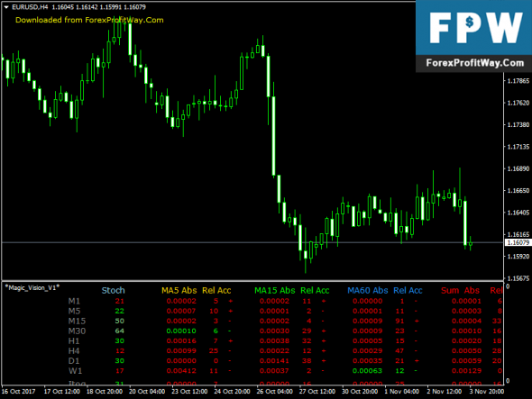Click the 'Downloaded from ForexProfitWay.Com' yellow label
This screenshot has height=399, width=532.
(x=89, y=20)
